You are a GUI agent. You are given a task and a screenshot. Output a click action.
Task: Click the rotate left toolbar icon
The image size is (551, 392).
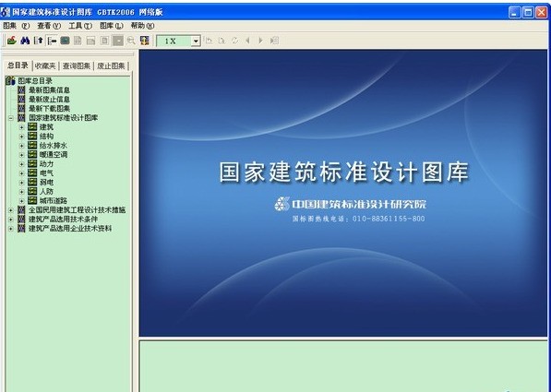[209, 41]
